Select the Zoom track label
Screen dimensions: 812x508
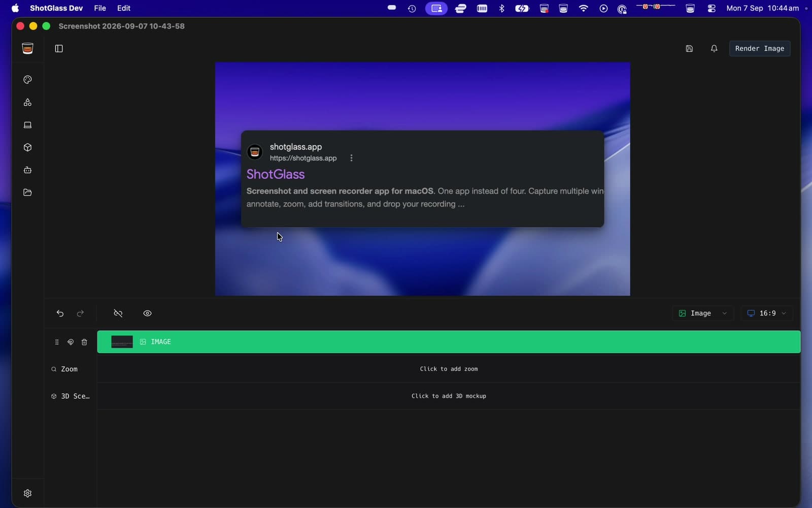tap(69, 369)
